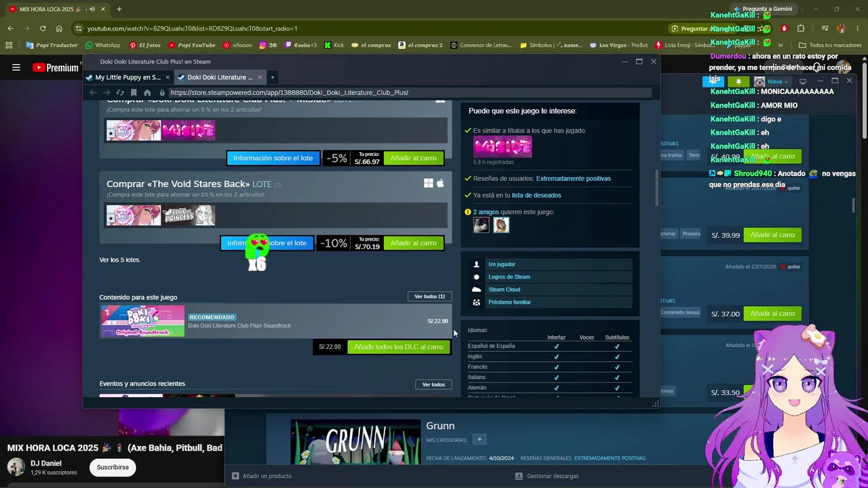Image resolution: width=868 pixels, height=488 pixels.
Task: Open the DJ Daniel channel avatar
Action: point(16,467)
